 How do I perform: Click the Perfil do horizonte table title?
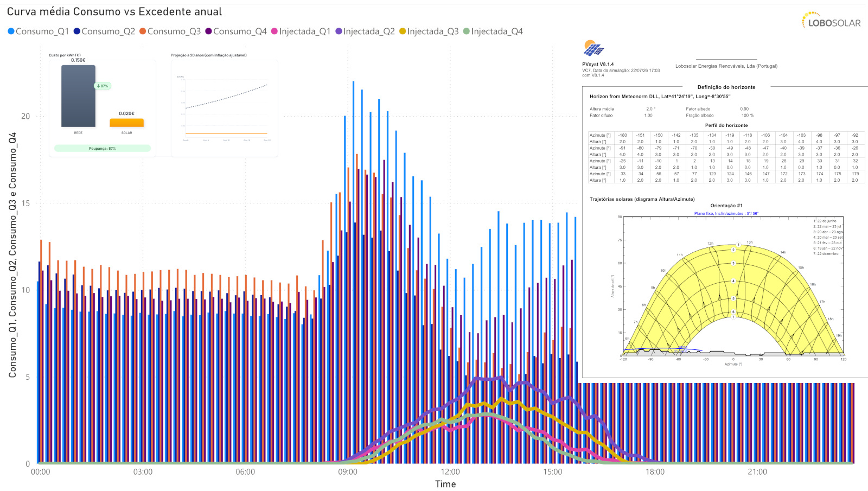[726, 125]
